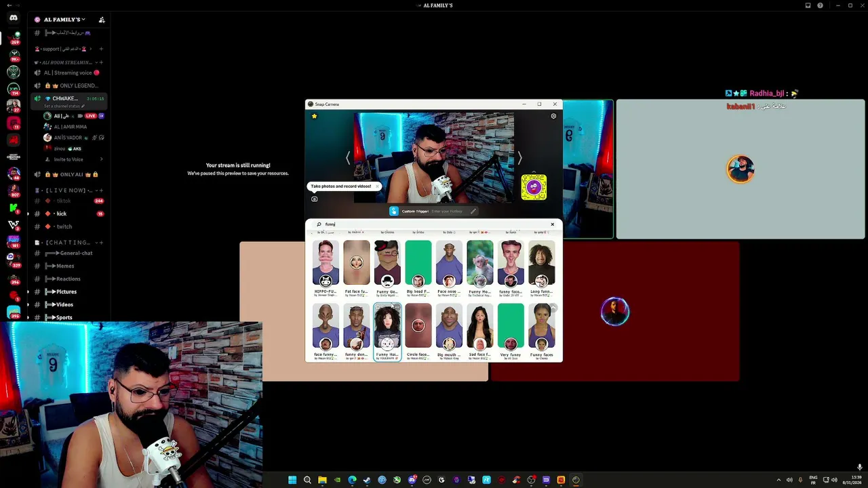Screen dimensions: 868x488
Task: Select the Funny Monkey lens
Action: (x=480, y=268)
